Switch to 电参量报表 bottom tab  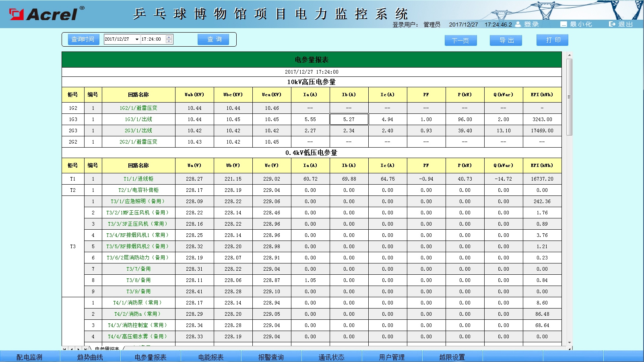pos(151,356)
